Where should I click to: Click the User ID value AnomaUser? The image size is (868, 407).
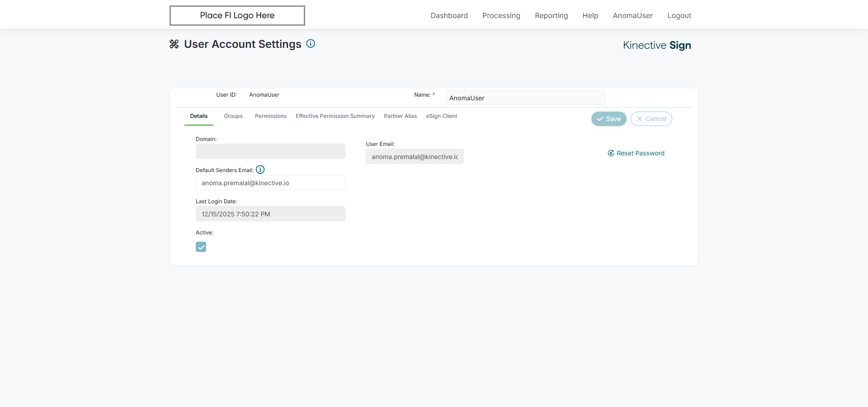[x=264, y=95]
